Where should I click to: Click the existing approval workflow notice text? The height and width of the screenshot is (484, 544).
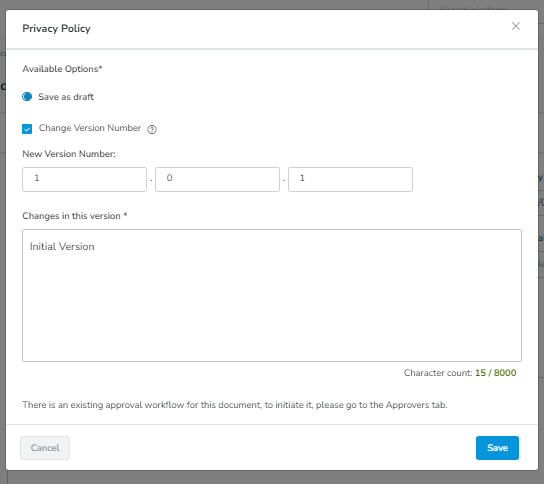(x=235, y=405)
